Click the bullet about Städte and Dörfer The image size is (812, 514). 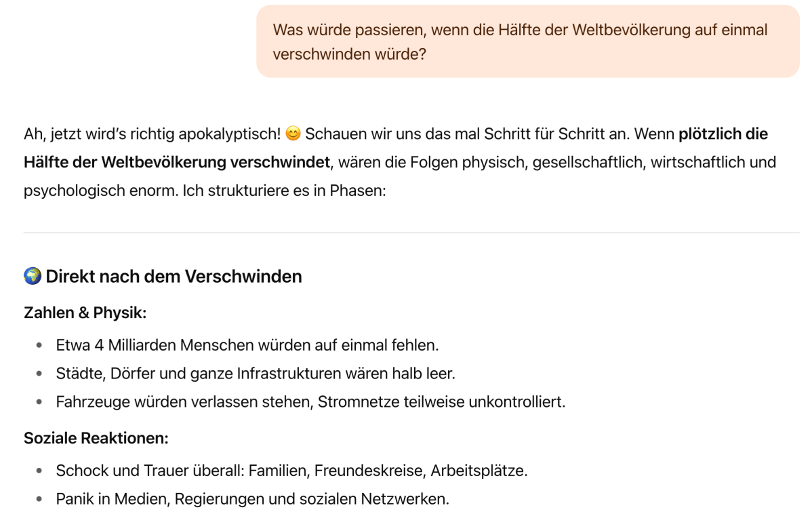[x=256, y=374]
